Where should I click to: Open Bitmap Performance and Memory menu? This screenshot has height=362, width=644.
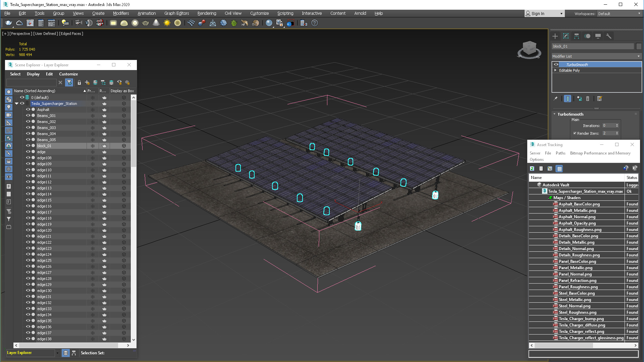coord(600,153)
